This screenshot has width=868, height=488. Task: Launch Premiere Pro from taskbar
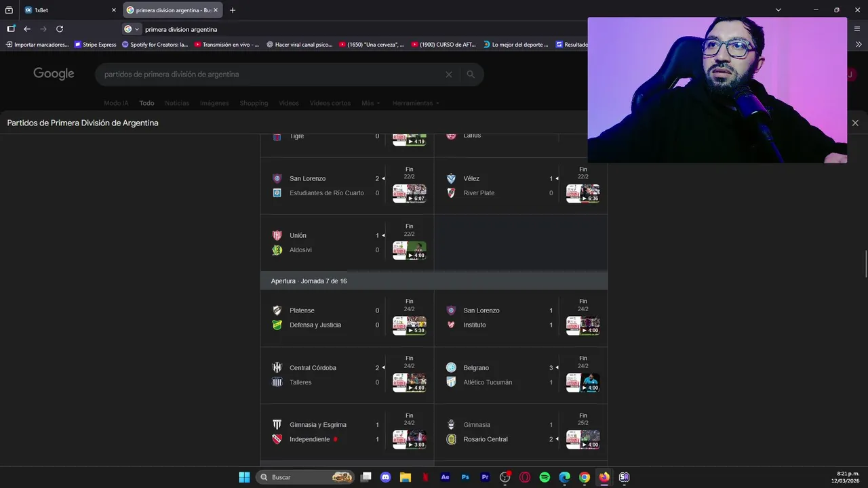tap(485, 477)
